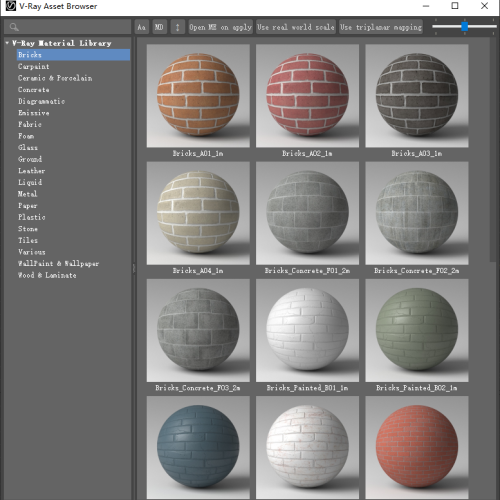
Task: Click the material grid vertical scrollbar
Action: tap(493, 150)
